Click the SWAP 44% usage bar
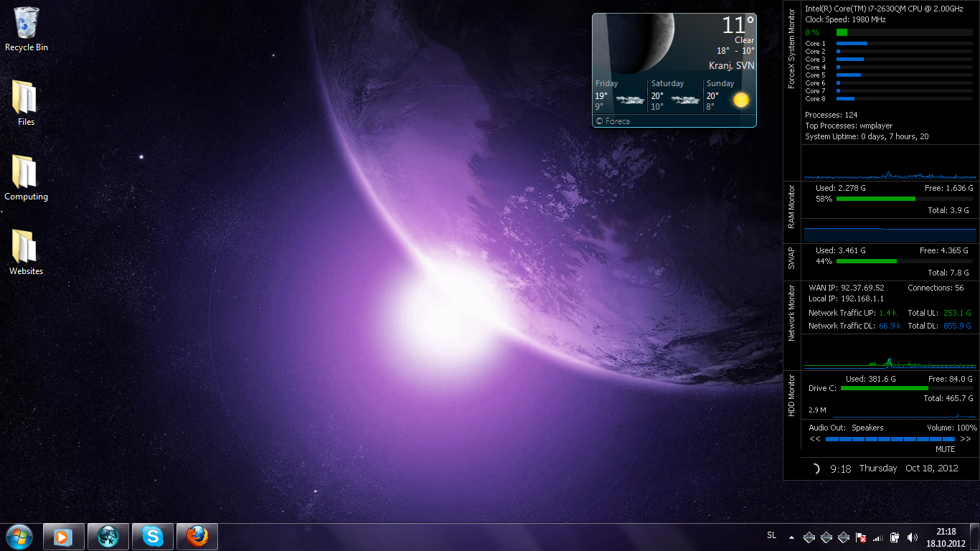 [905, 261]
